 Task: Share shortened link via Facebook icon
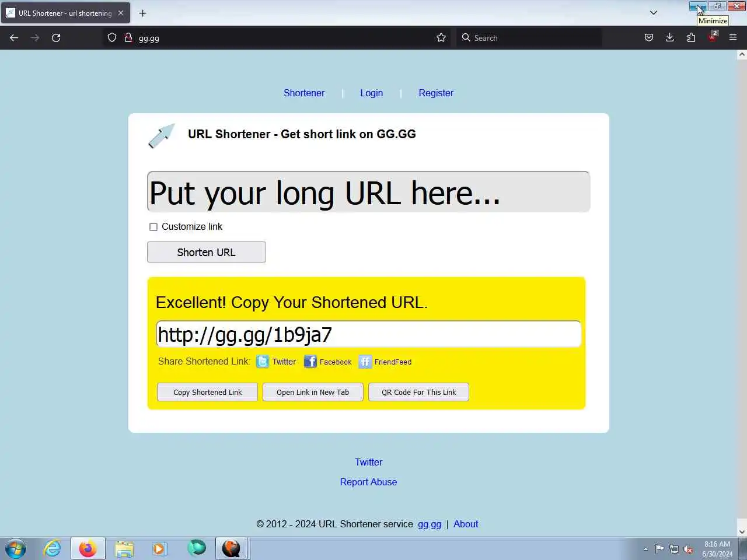point(310,362)
